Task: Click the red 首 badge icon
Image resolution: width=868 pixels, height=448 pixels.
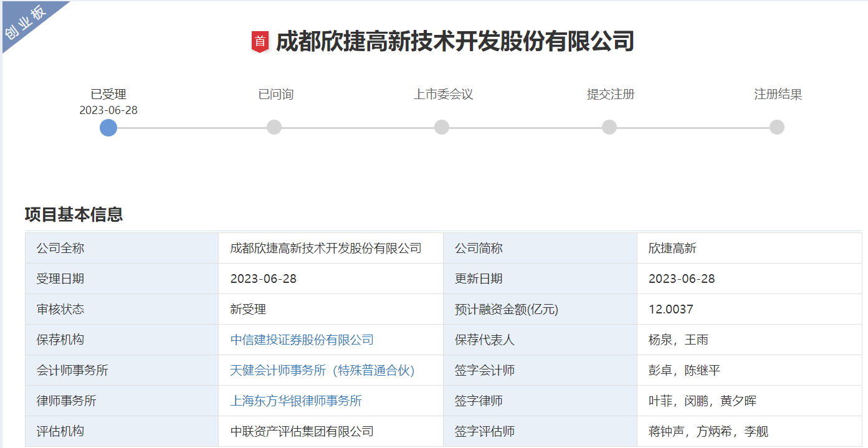Action: point(260,42)
